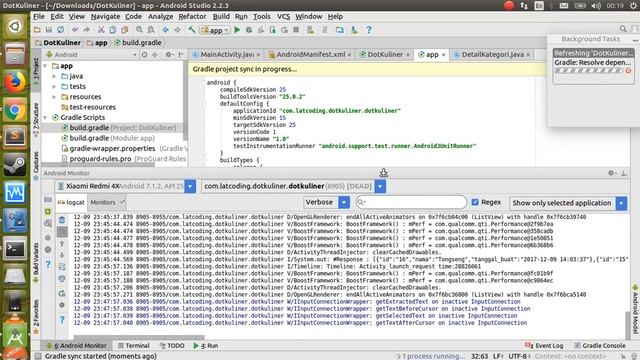This screenshot has width=640, height=360.
Task: Click the Copy toolbar icon
Action: (113, 30)
